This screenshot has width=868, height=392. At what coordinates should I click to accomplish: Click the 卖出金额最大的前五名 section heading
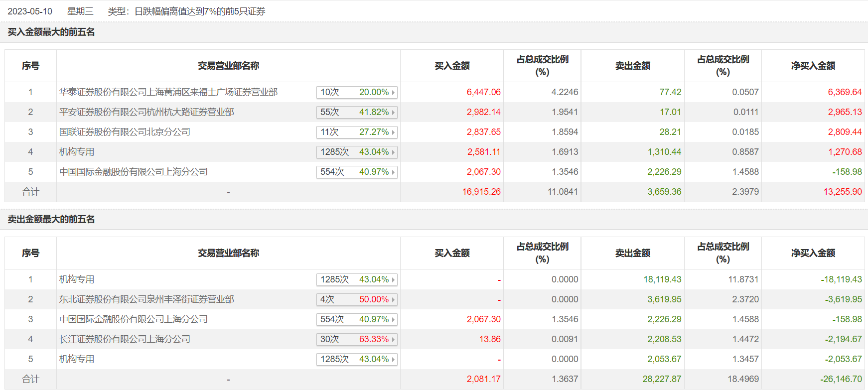click(51, 219)
